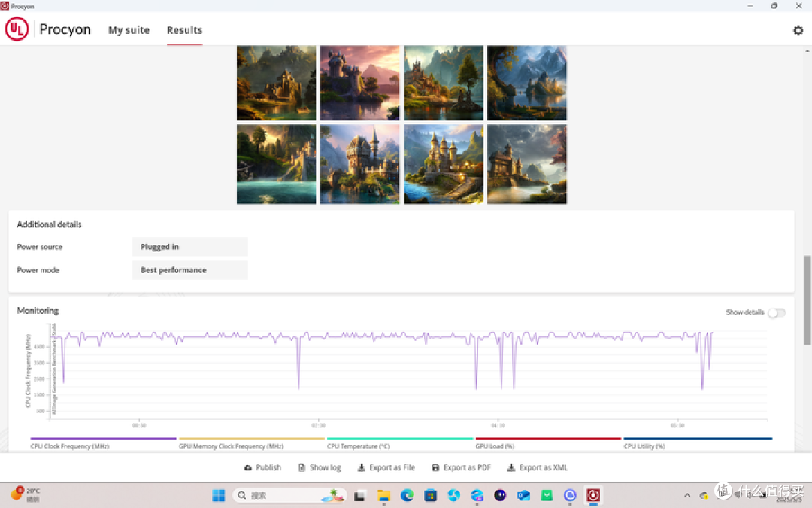Screen dimensions: 812x508
Task: Open the weather widget showing 20°C
Action: 26,494
